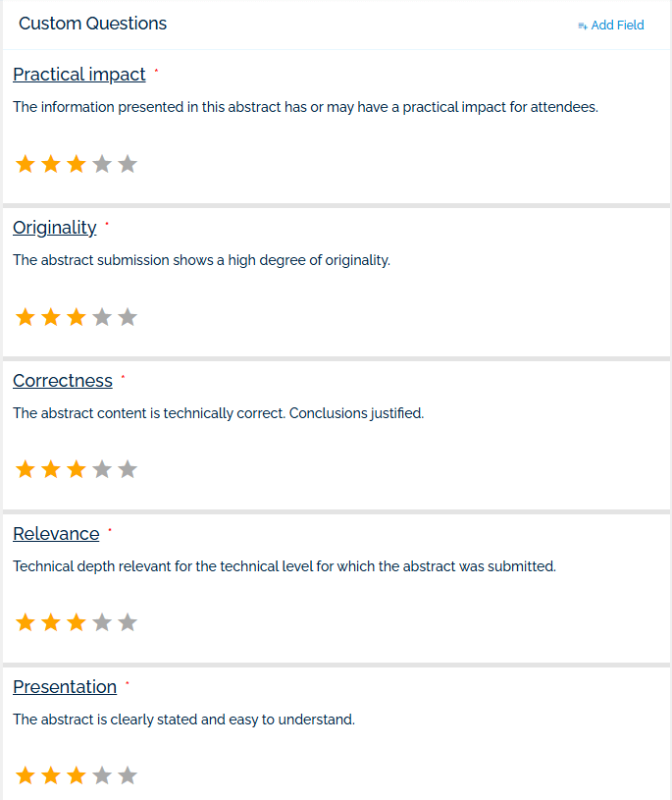Screen dimensions: 672x800
Task: Click the first star for Correctness
Action: point(26,469)
